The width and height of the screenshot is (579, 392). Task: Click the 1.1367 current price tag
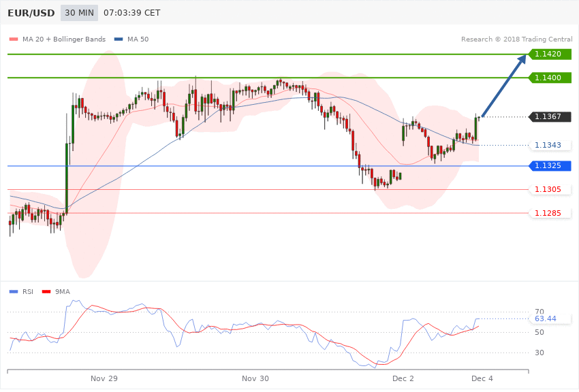coord(550,117)
